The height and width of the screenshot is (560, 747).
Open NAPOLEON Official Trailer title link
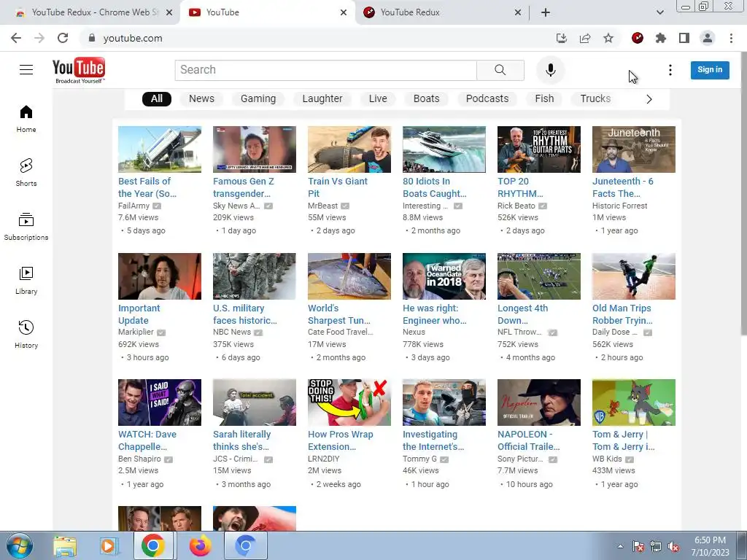(x=529, y=440)
